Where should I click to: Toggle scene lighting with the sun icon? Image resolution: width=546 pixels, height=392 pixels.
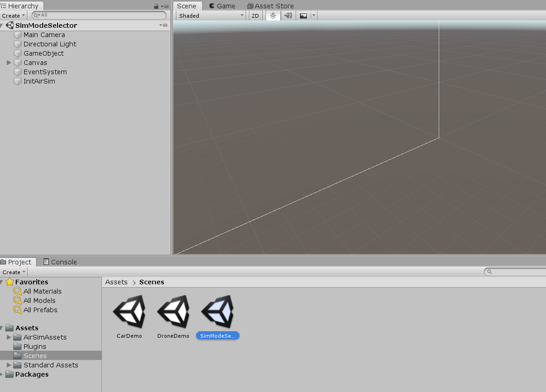[x=273, y=15]
